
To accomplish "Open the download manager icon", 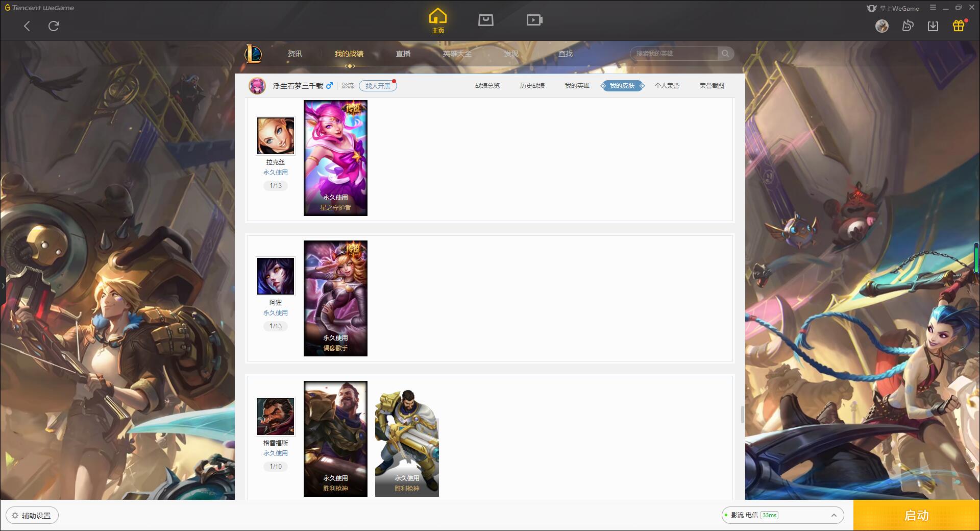I will tap(933, 26).
